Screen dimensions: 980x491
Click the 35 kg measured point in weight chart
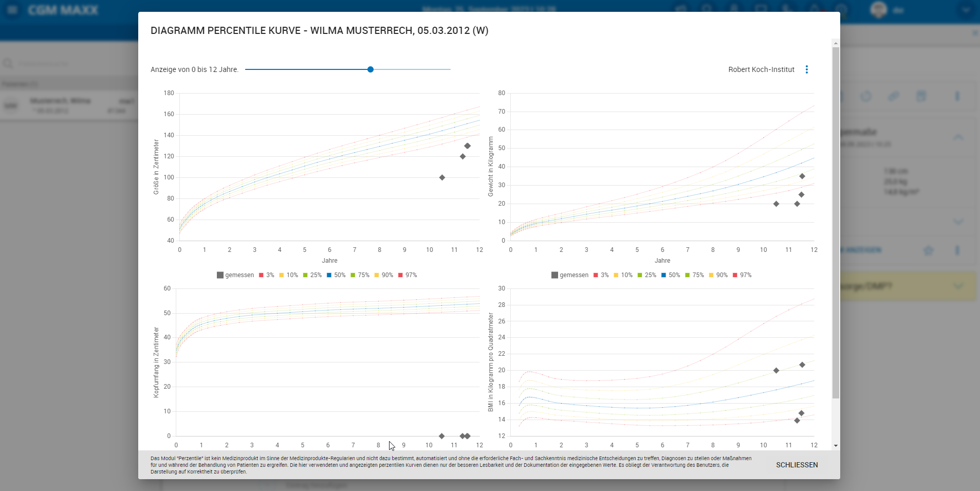click(802, 176)
